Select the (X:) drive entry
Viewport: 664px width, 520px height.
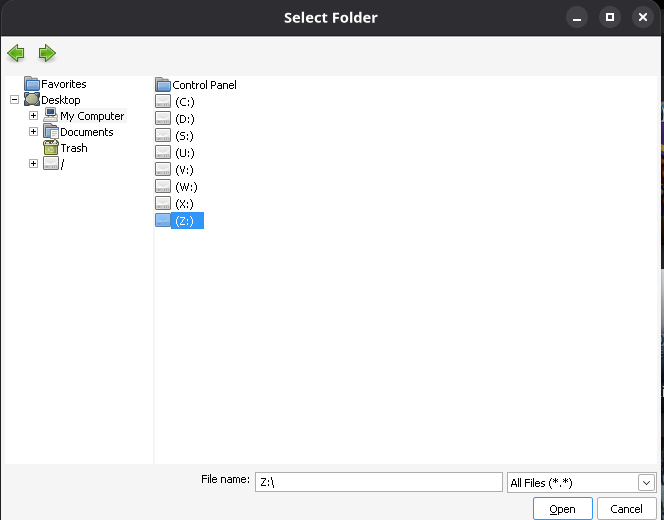[x=184, y=204]
